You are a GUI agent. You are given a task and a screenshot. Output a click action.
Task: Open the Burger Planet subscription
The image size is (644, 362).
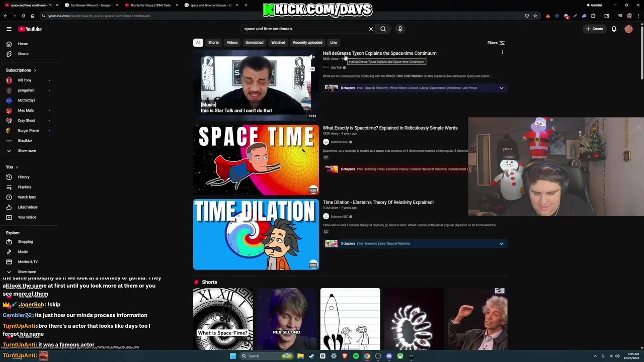(29, 131)
